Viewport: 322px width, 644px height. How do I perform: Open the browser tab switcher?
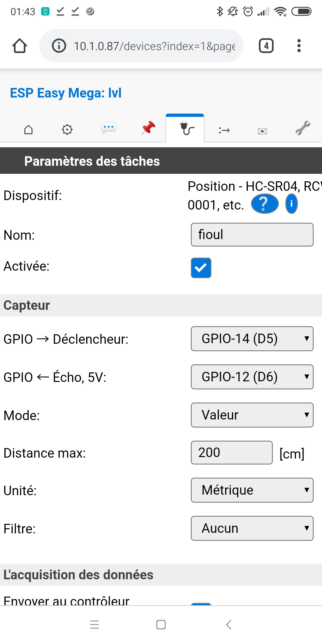266,46
